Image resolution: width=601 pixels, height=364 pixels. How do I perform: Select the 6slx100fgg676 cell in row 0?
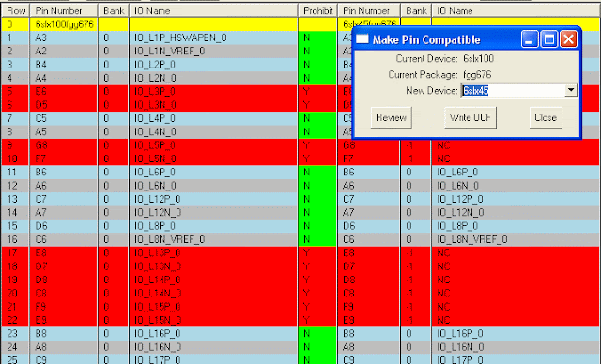[64, 24]
